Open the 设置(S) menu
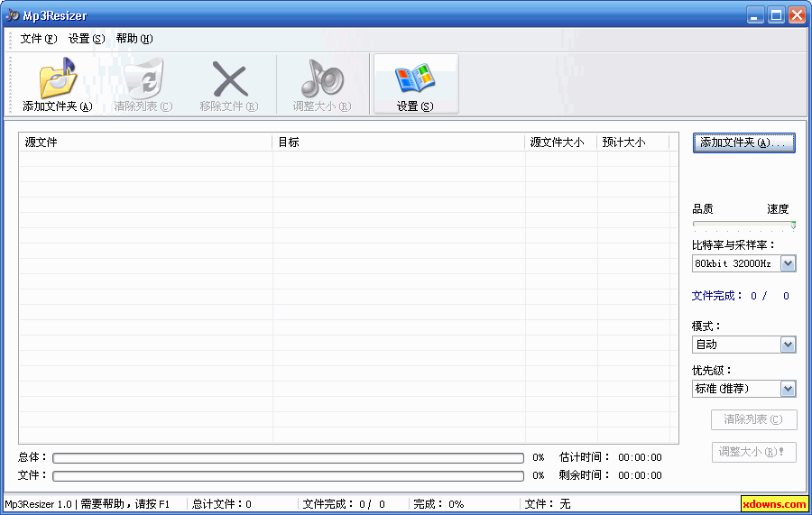The width and height of the screenshot is (812, 515). pos(87,39)
